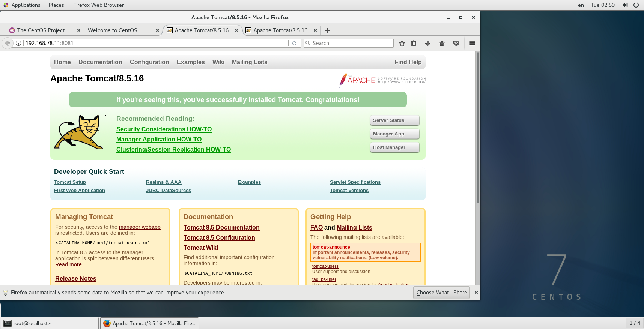Open the power menu icon

[x=636, y=5]
